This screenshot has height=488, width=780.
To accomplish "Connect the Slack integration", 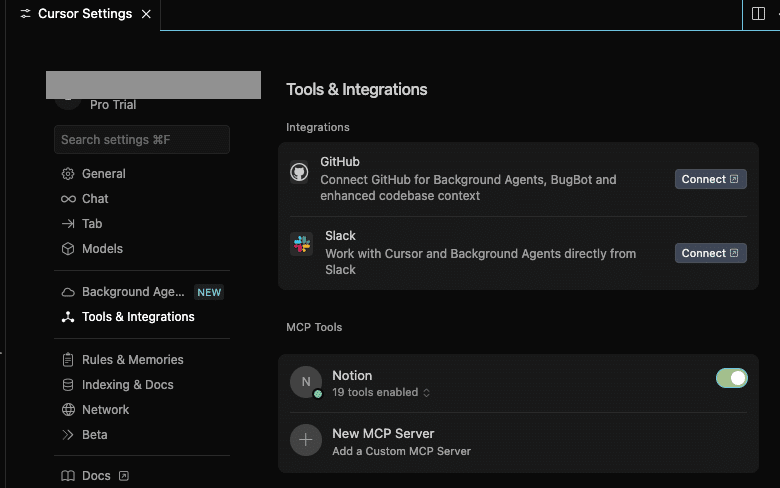I will click(x=710, y=253).
